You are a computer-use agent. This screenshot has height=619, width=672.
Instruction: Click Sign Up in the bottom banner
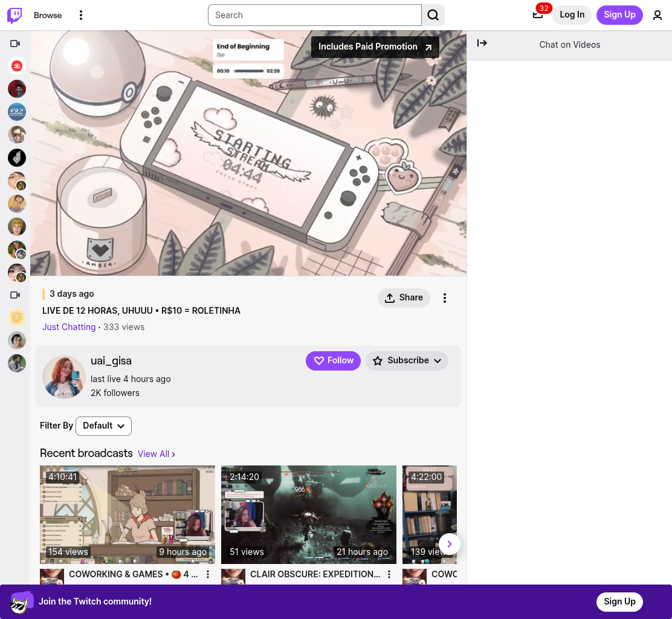(x=619, y=602)
